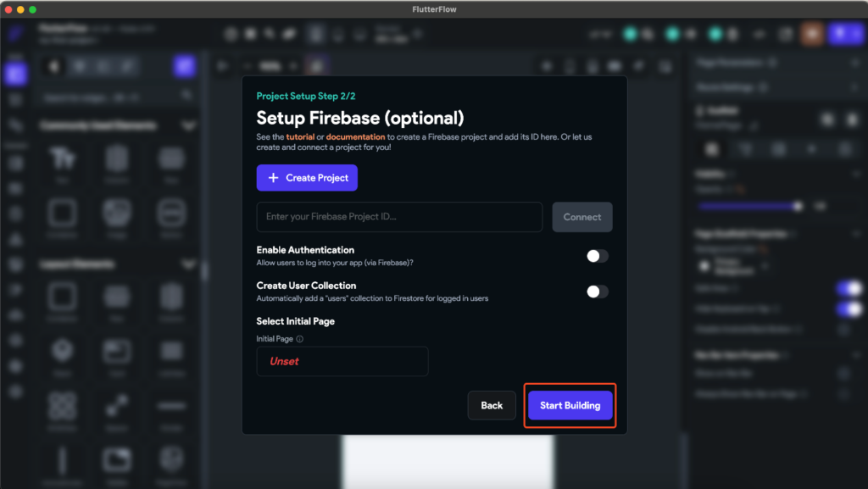The width and height of the screenshot is (868, 489).
Task: Enable Authentication for Firebase login
Action: [596, 256]
